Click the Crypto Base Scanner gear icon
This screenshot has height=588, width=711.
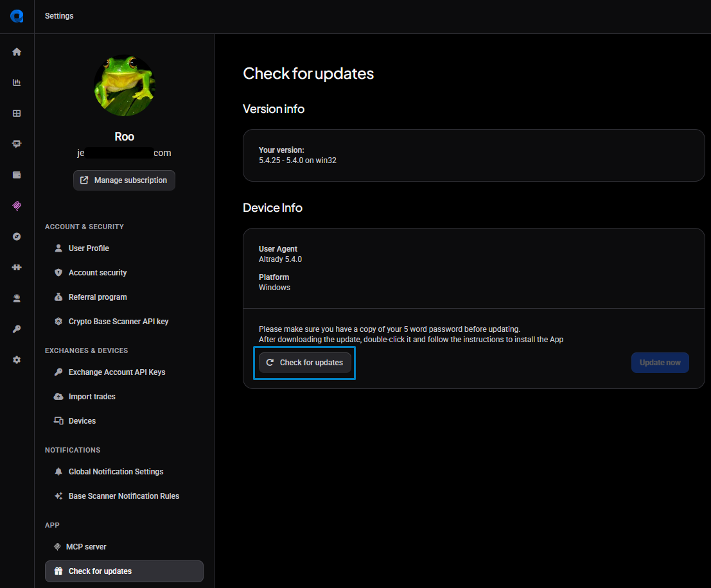point(58,322)
